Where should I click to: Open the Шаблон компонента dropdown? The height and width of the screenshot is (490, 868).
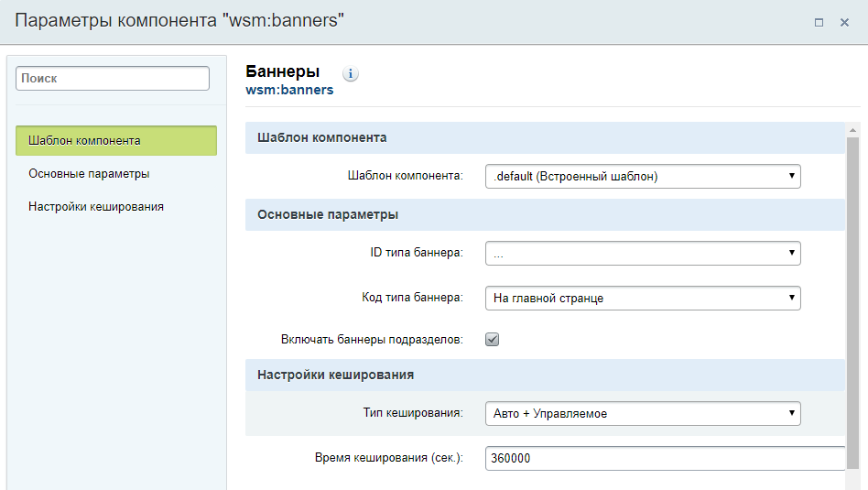(642, 176)
